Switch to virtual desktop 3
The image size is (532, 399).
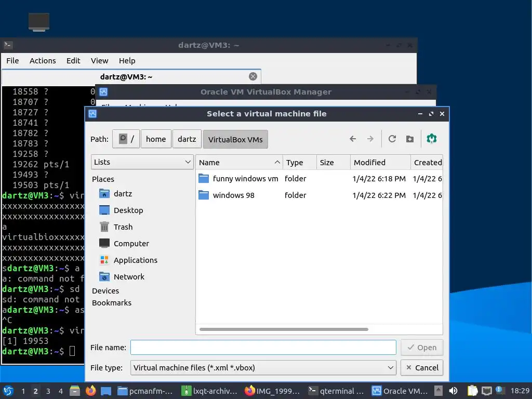click(48, 391)
